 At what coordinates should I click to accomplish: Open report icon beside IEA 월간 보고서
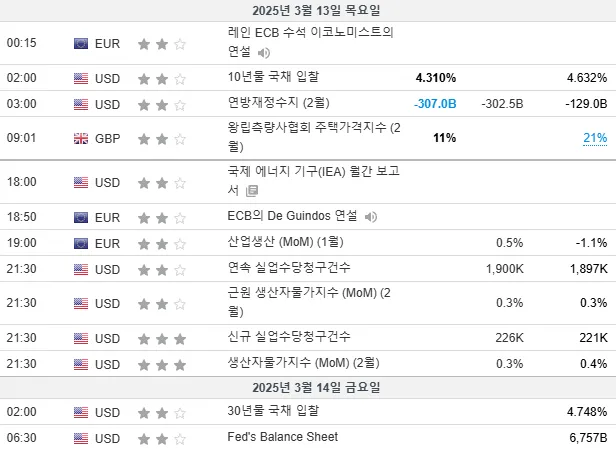252,191
